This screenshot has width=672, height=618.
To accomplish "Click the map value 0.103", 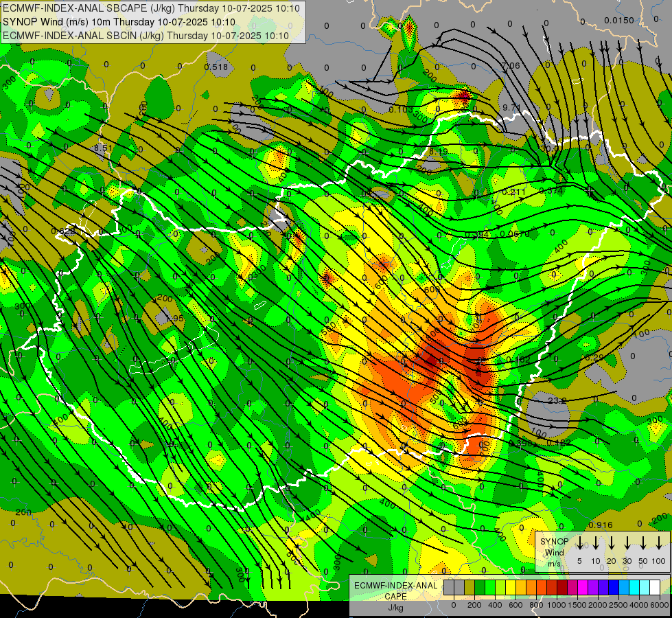I will [401, 110].
